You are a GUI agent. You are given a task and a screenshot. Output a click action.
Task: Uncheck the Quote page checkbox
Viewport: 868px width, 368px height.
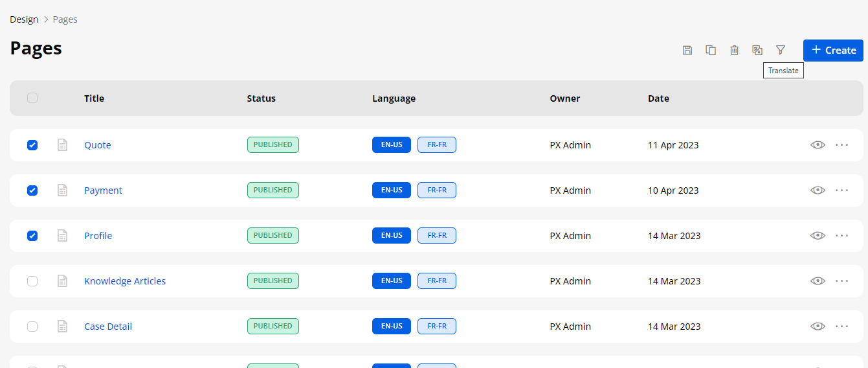(32, 145)
